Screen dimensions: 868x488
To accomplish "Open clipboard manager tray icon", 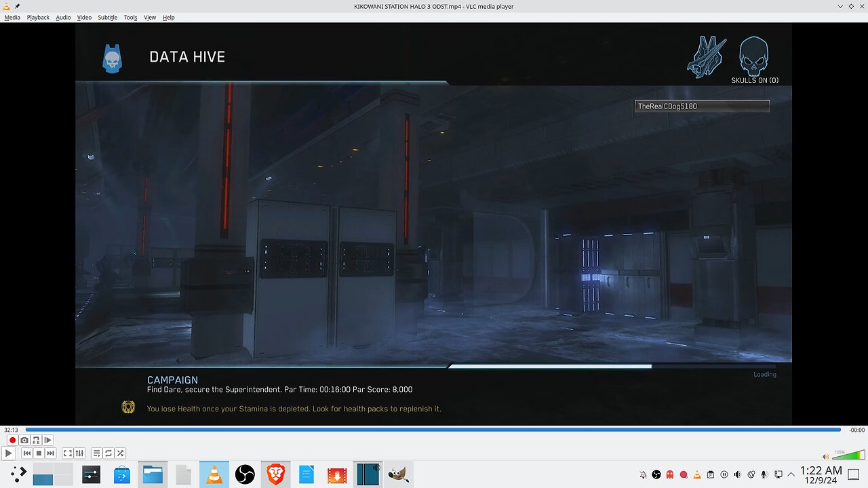I will [711, 474].
